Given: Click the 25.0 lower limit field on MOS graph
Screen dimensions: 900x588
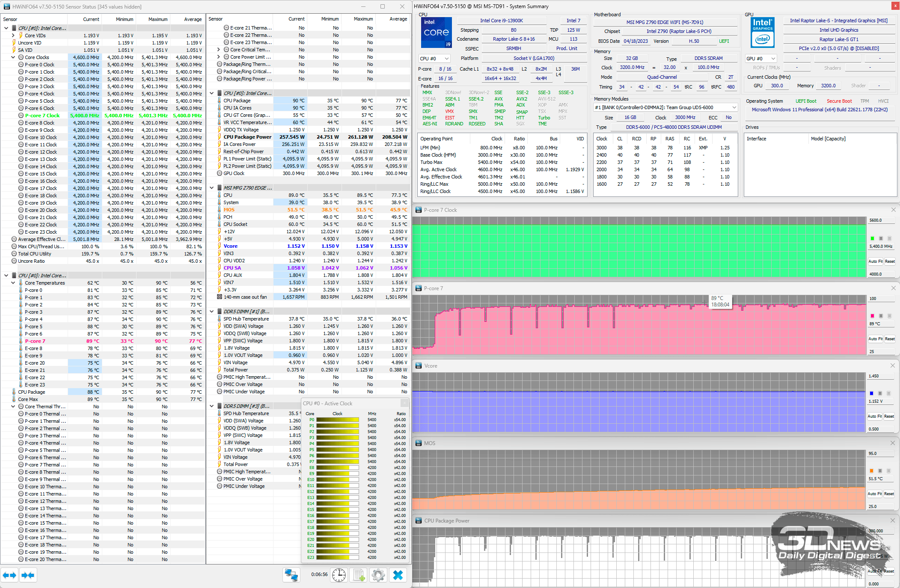Looking at the screenshot, I should pos(880,507).
